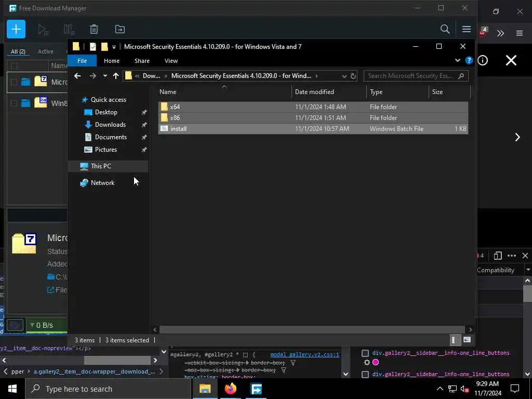Click the modal_gallery.v2.css:1 link
This screenshot has width=532, height=399.
304,354
